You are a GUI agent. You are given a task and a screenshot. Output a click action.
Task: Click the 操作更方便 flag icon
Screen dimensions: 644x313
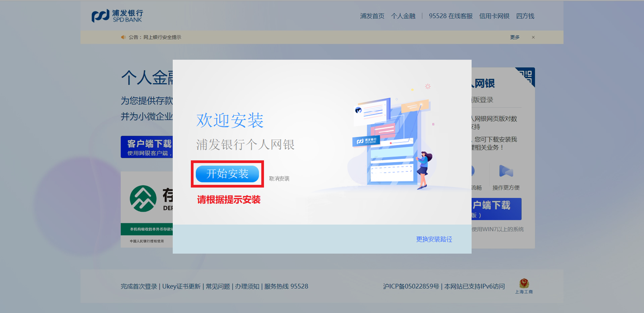coord(506,171)
